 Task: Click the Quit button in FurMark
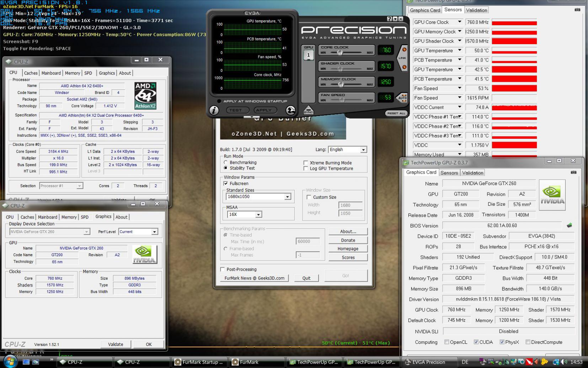coord(306,278)
